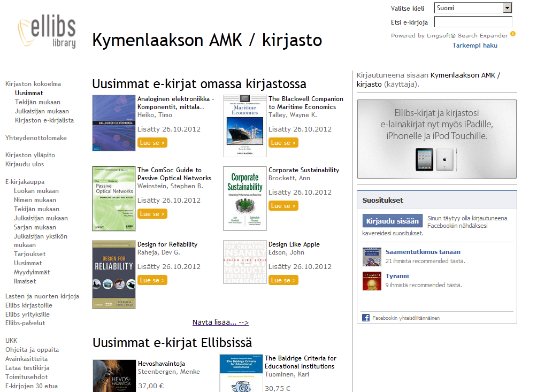Open E-kirjojen 30 etua link
Image resolution: width=537 pixels, height=392 pixels.
(x=32, y=386)
